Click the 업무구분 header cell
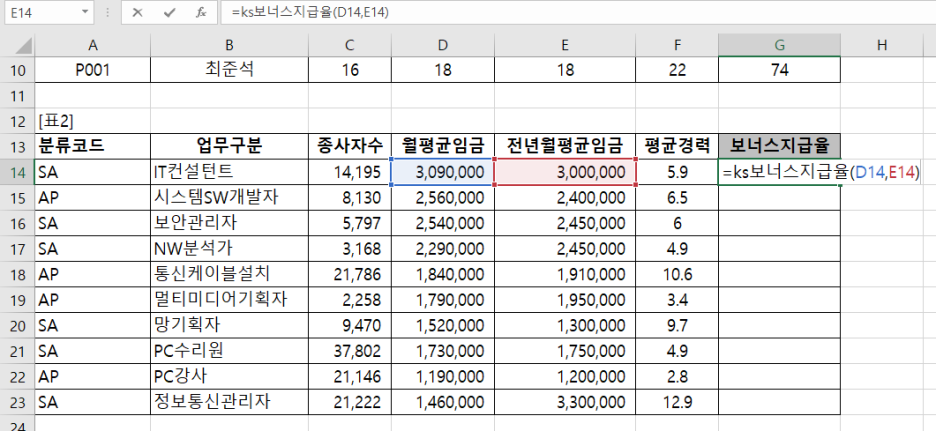Viewport: 936px width, 431px height. click(229, 147)
